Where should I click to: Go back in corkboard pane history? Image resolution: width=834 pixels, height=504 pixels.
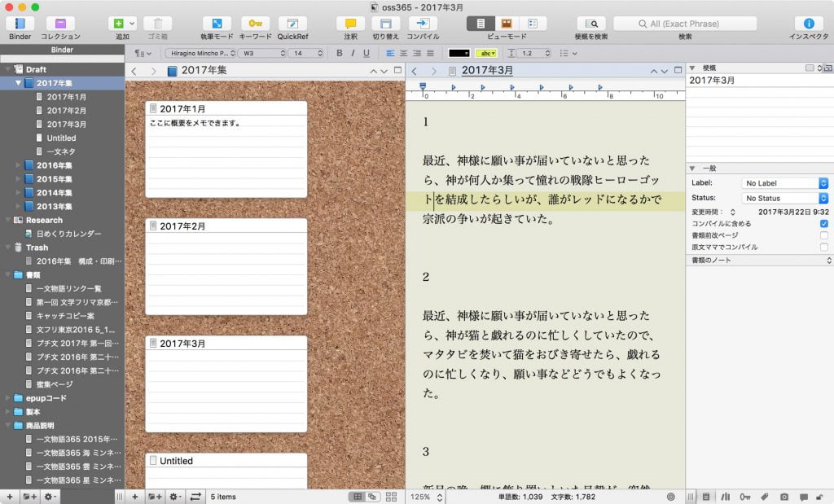[134, 71]
